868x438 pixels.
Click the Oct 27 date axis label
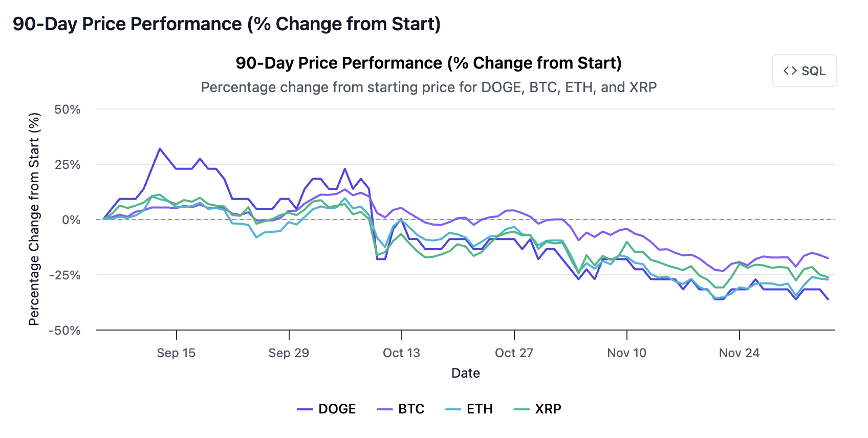(x=513, y=353)
